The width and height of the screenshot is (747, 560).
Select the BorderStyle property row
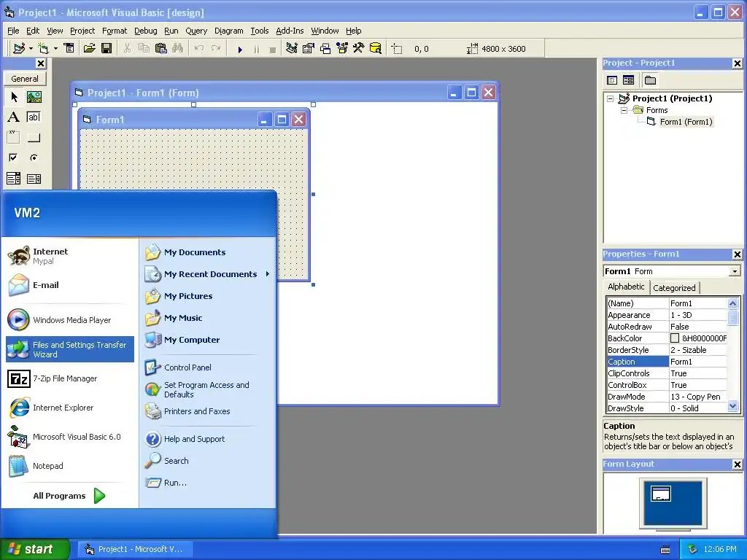(667, 350)
